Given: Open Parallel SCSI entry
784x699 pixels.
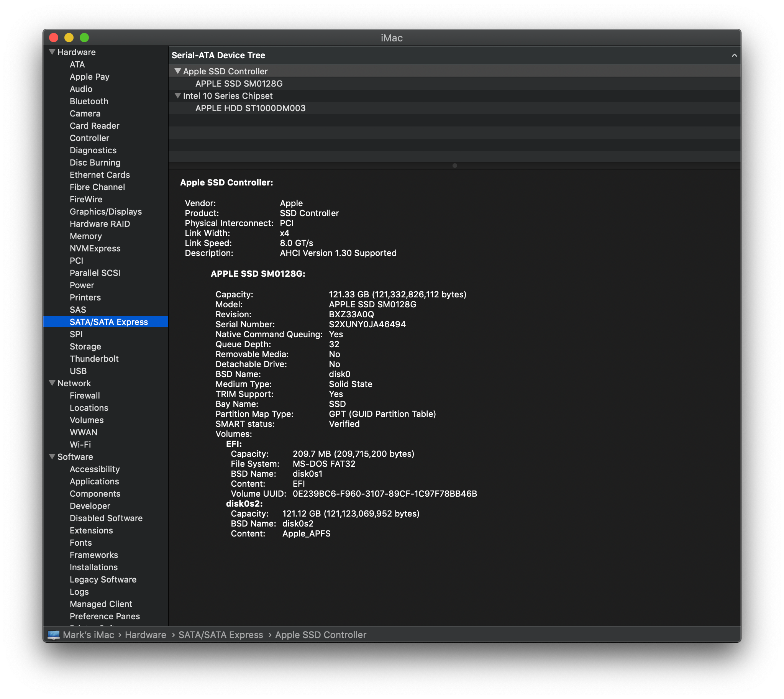Looking at the screenshot, I should [x=95, y=273].
